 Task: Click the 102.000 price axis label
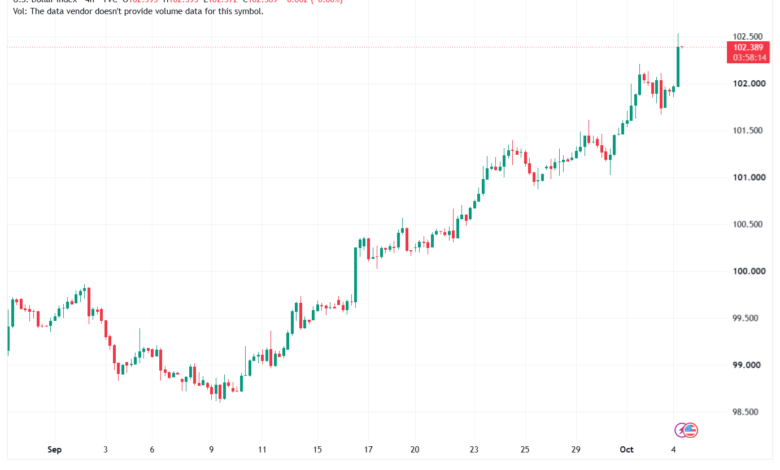pos(749,84)
